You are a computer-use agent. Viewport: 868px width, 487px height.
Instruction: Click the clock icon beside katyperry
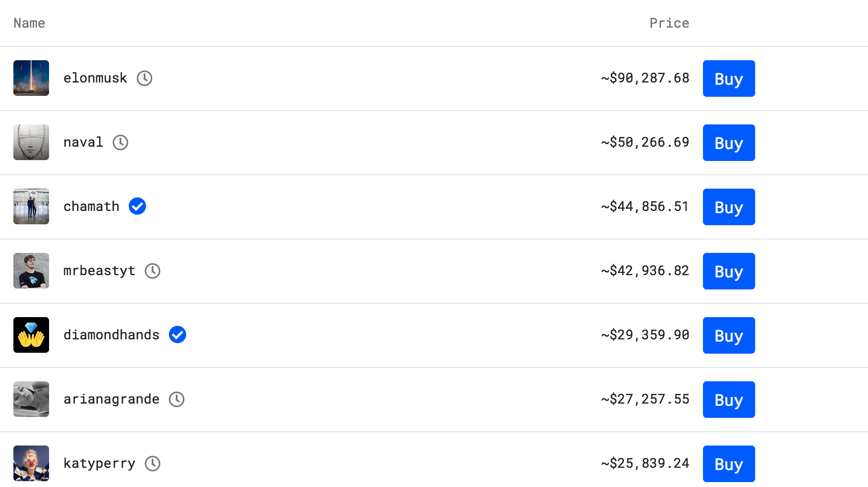coord(153,463)
